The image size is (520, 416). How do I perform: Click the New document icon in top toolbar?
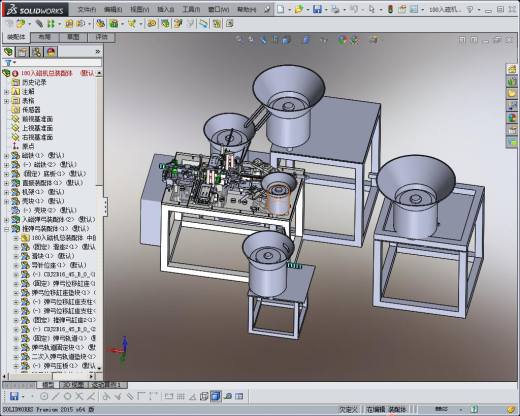coord(281,10)
